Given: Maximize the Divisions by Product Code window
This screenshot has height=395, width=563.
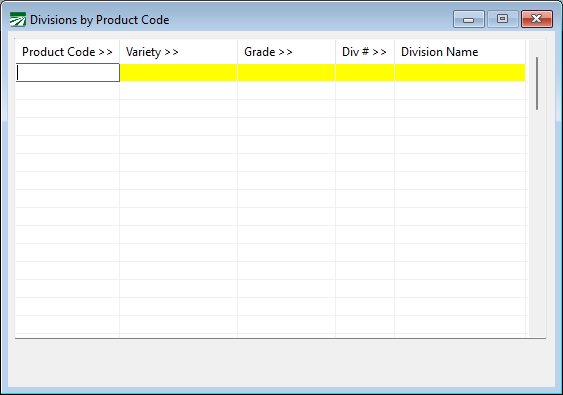Looking at the screenshot, I should click(x=502, y=19).
